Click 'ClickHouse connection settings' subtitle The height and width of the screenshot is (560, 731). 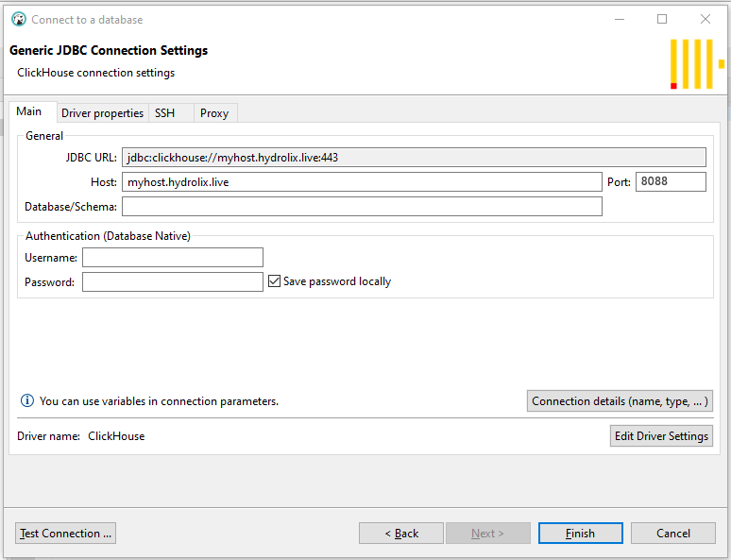pos(96,73)
